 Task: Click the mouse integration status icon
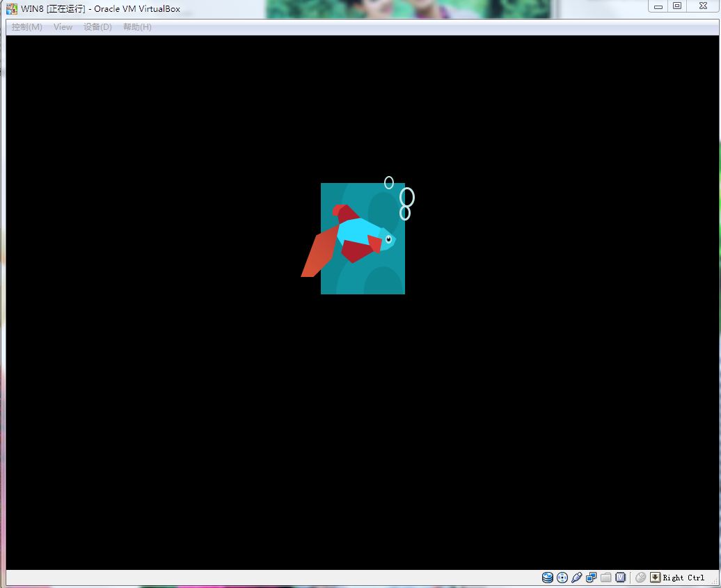click(x=641, y=578)
